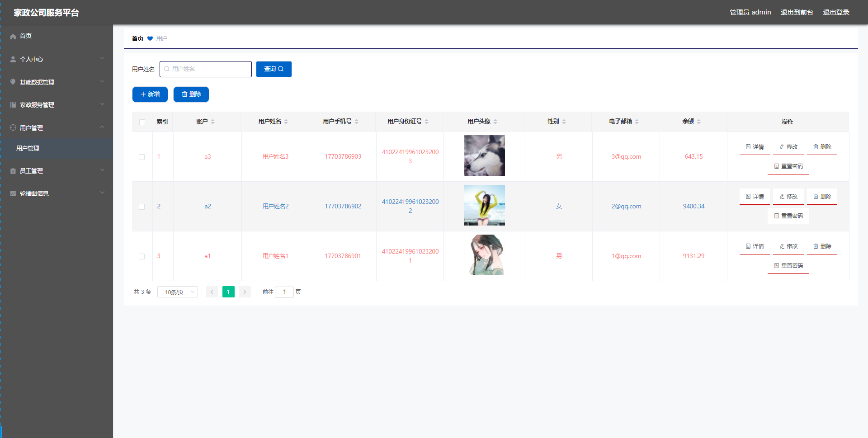The height and width of the screenshot is (438, 868).
Task: Click 删除 for user a3
Action: click(x=822, y=147)
